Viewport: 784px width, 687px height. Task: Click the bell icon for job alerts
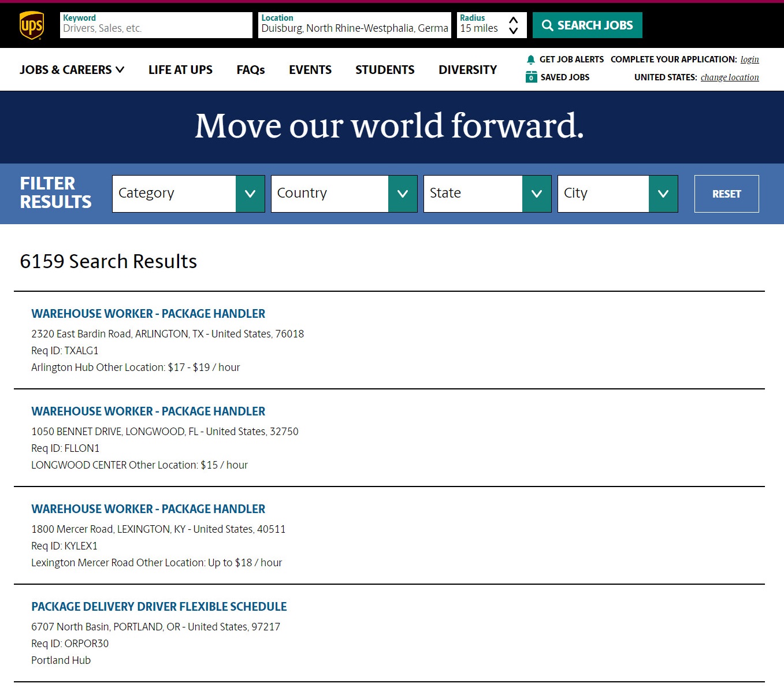tap(530, 60)
